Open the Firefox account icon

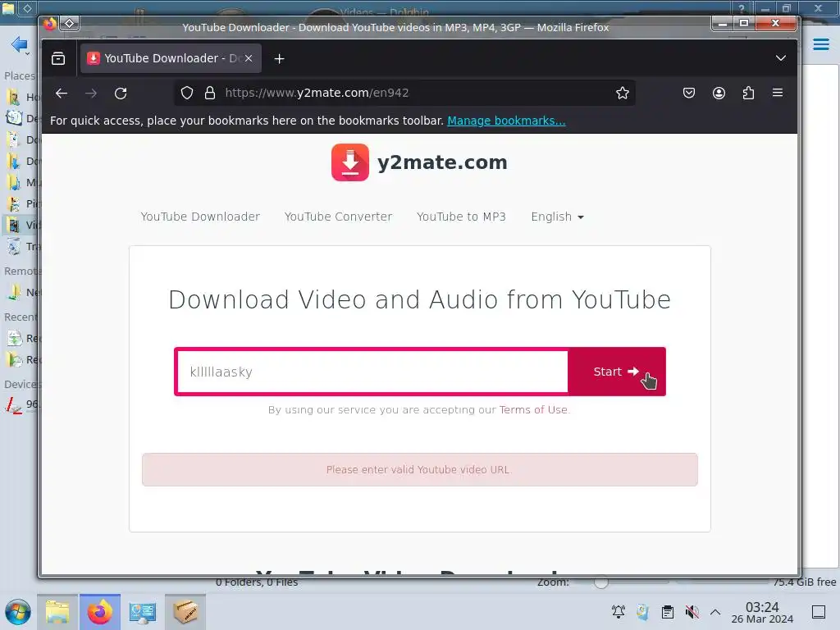(x=719, y=94)
